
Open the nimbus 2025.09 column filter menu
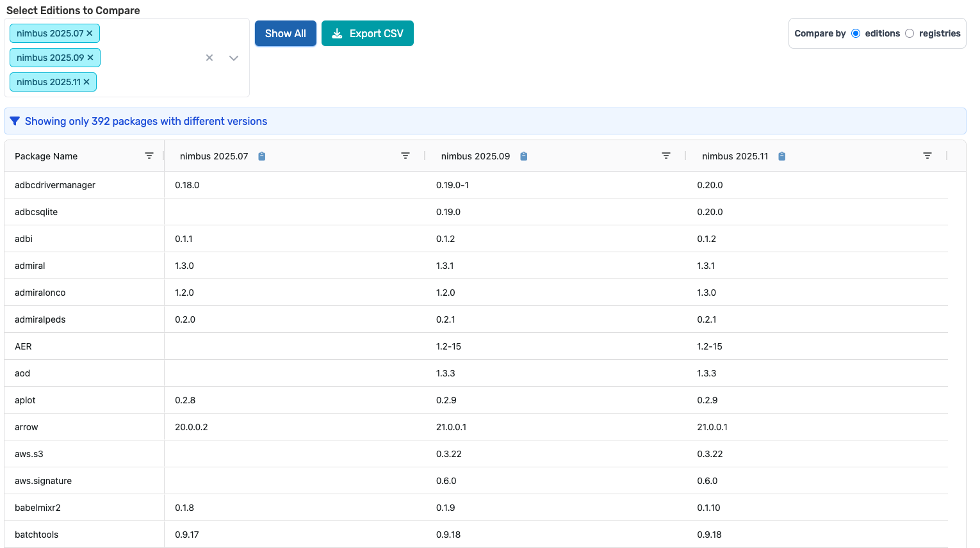pos(666,156)
